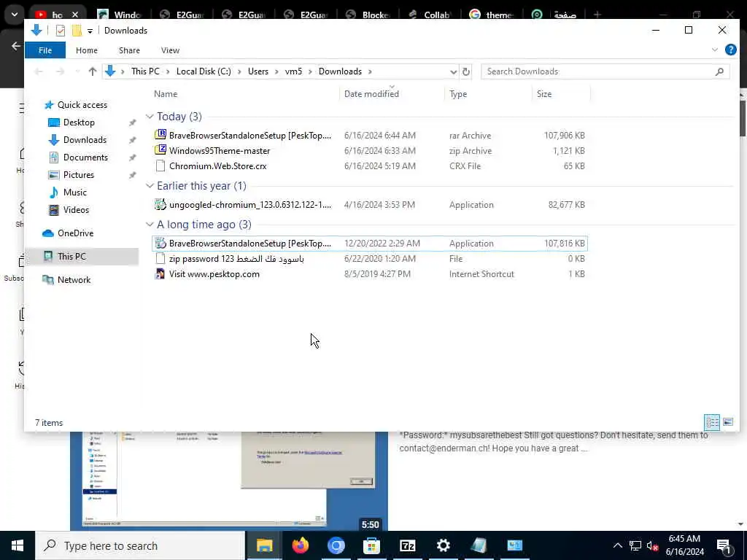Viewport: 747px width, 560px height.
Task: Open 7-Zip from the taskbar
Action: pos(407,545)
